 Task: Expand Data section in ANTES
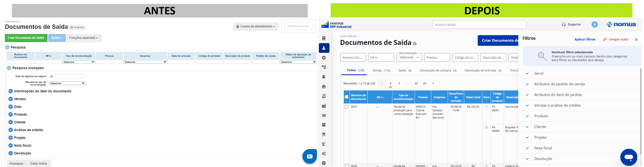click(10, 107)
